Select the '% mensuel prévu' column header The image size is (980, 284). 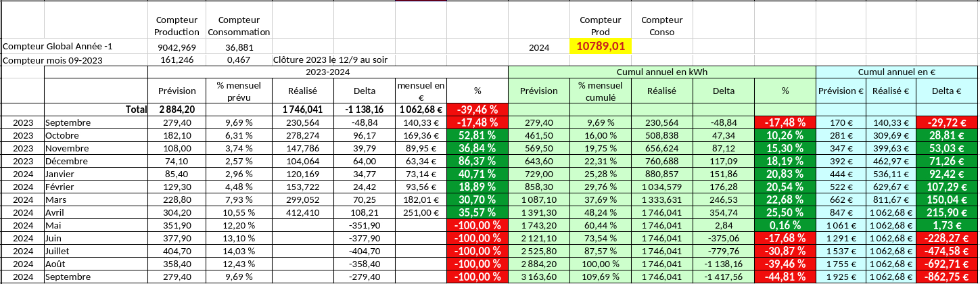tap(239, 91)
